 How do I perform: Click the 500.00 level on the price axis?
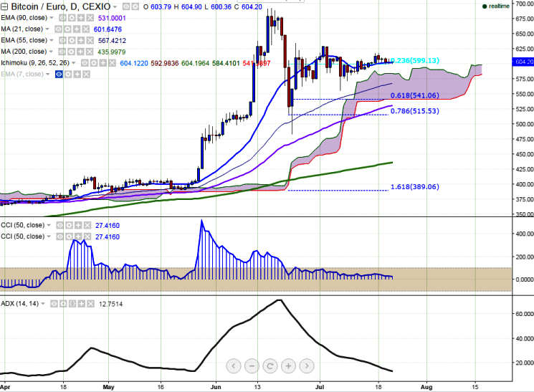525,124
